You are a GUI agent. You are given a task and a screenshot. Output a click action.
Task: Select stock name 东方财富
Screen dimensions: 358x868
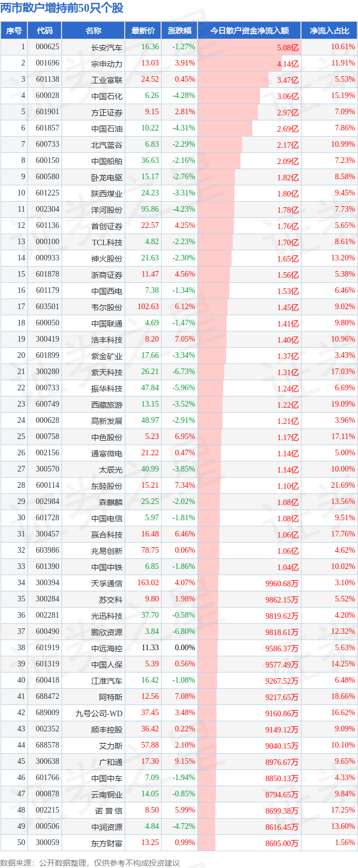tap(107, 843)
